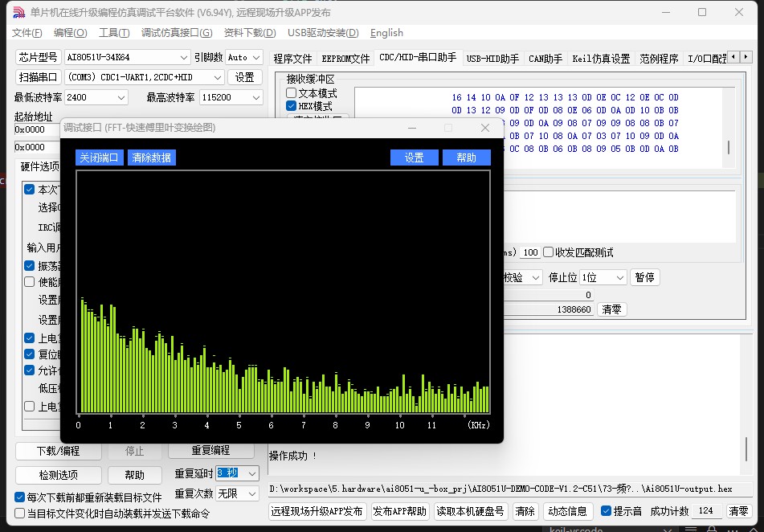
Task: Click the 扫描串口 button
Action: pyautogui.click(x=38, y=77)
